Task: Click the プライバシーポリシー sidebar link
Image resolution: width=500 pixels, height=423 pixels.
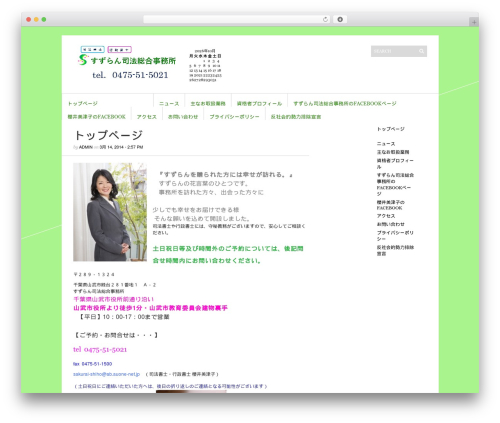Action: coord(395,236)
